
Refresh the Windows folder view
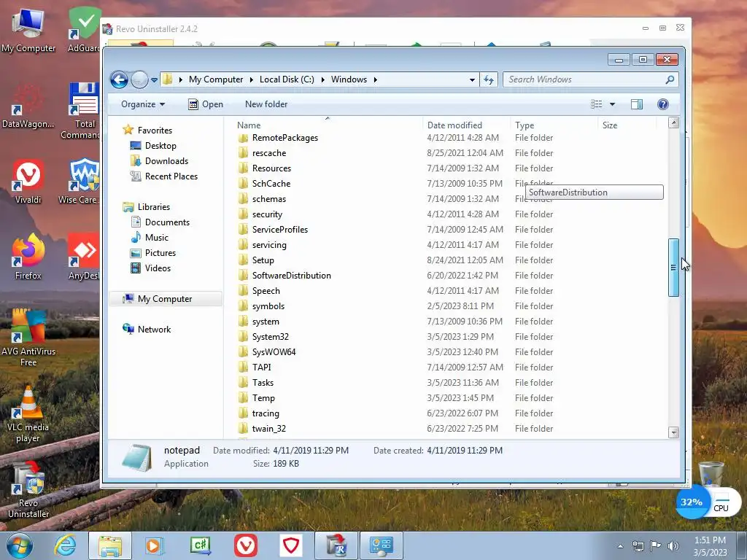[489, 79]
